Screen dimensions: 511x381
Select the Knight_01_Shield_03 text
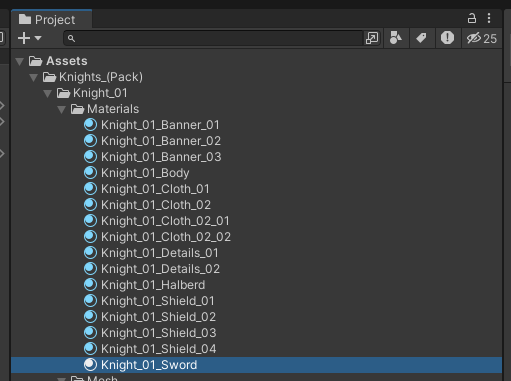[159, 333]
